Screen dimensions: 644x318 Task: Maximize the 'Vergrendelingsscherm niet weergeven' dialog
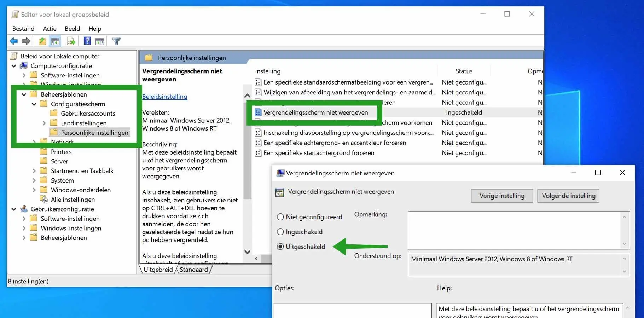pyautogui.click(x=598, y=173)
